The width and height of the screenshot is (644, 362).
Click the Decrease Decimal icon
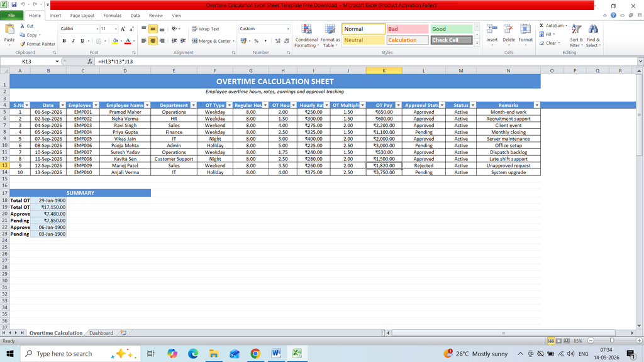286,41
